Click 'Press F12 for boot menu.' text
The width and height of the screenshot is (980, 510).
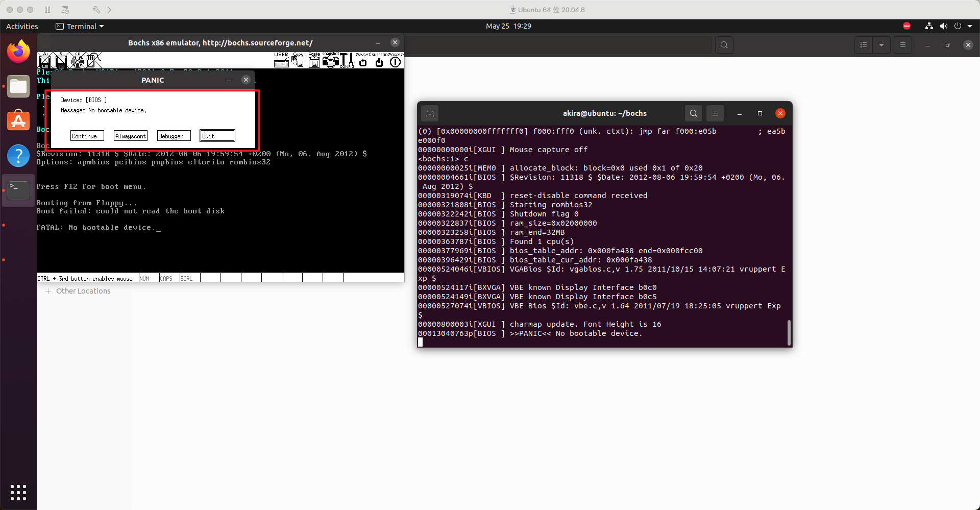[91, 187]
